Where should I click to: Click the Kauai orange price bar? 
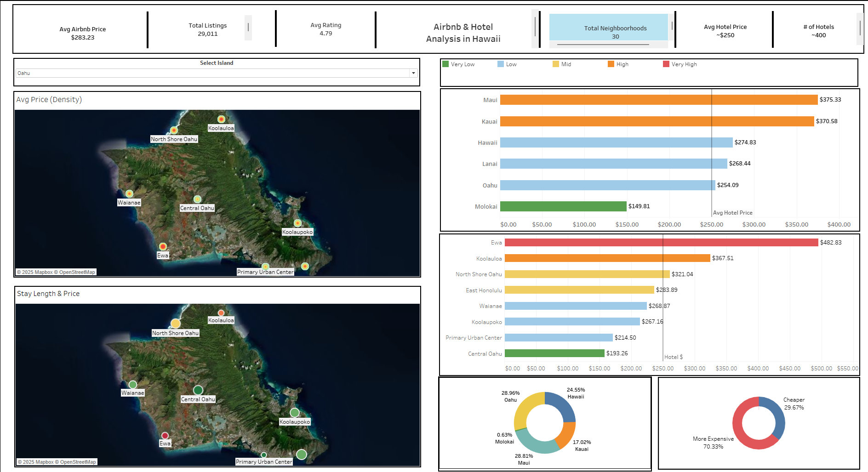[657, 121]
